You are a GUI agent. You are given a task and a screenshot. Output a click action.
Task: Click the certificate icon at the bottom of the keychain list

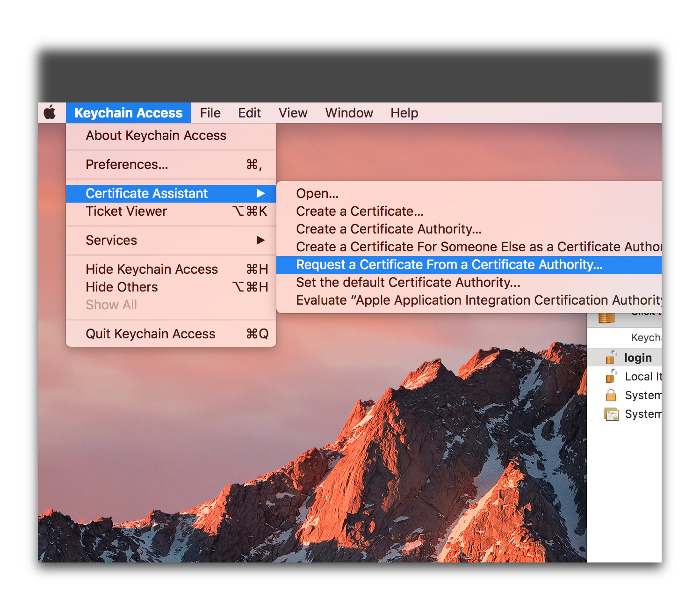(x=611, y=414)
